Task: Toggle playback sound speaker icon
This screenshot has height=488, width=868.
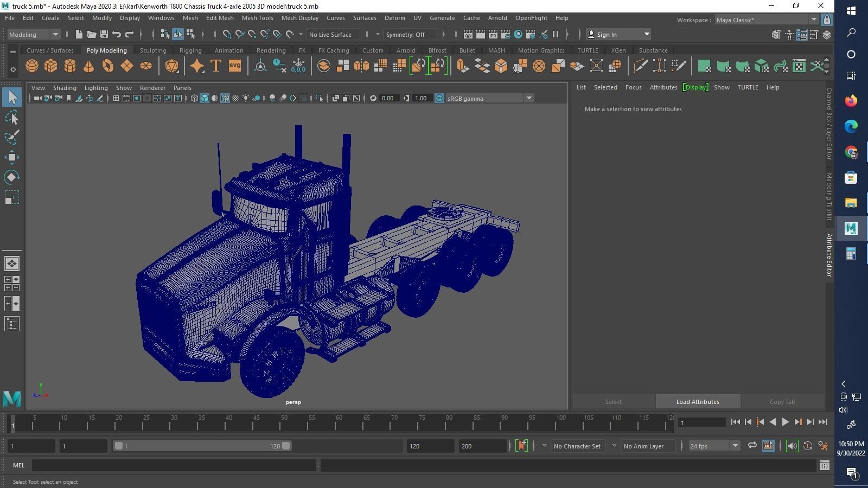Action: tap(792, 446)
